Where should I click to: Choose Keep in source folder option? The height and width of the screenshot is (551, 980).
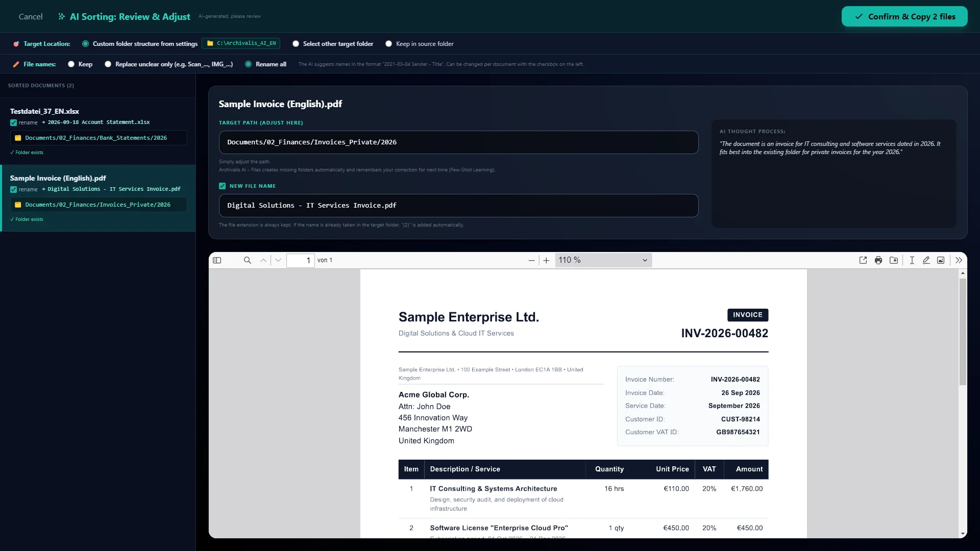(x=388, y=44)
